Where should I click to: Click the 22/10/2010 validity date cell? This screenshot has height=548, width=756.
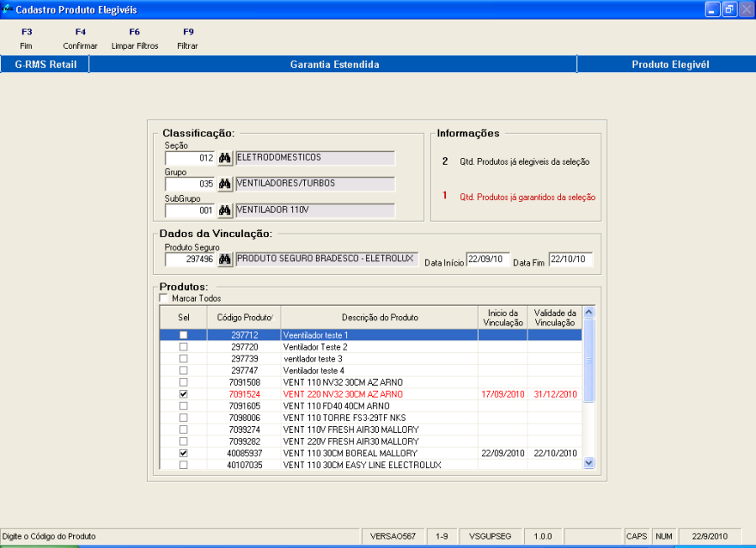click(x=555, y=453)
